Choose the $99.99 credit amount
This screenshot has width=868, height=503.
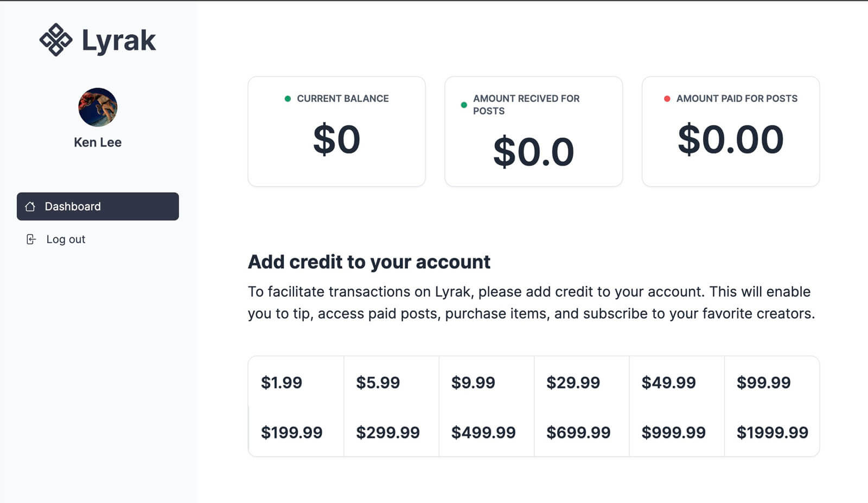(x=763, y=383)
